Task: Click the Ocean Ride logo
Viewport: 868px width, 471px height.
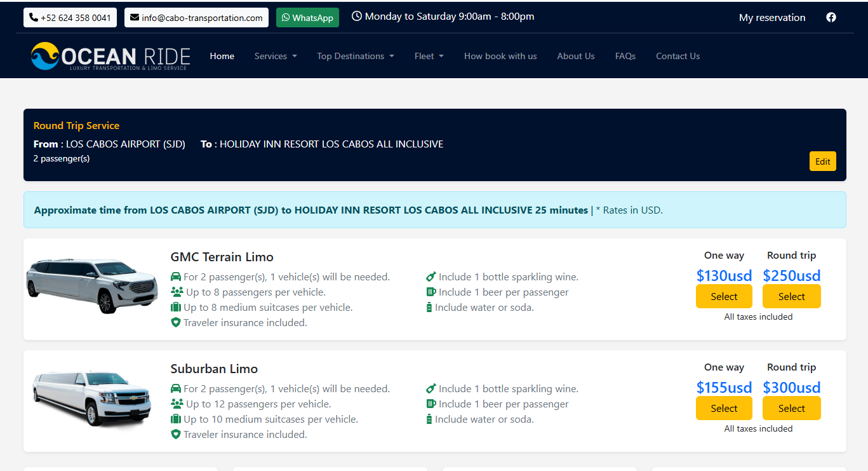Action: (110, 56)
